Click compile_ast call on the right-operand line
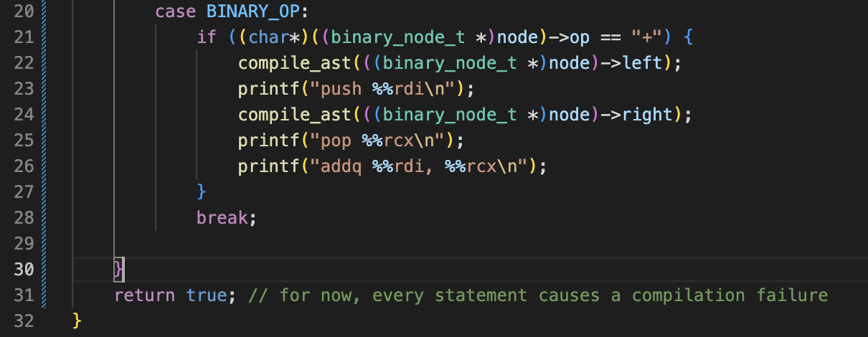Screen dimensions: 868x337 pos(295,114)
